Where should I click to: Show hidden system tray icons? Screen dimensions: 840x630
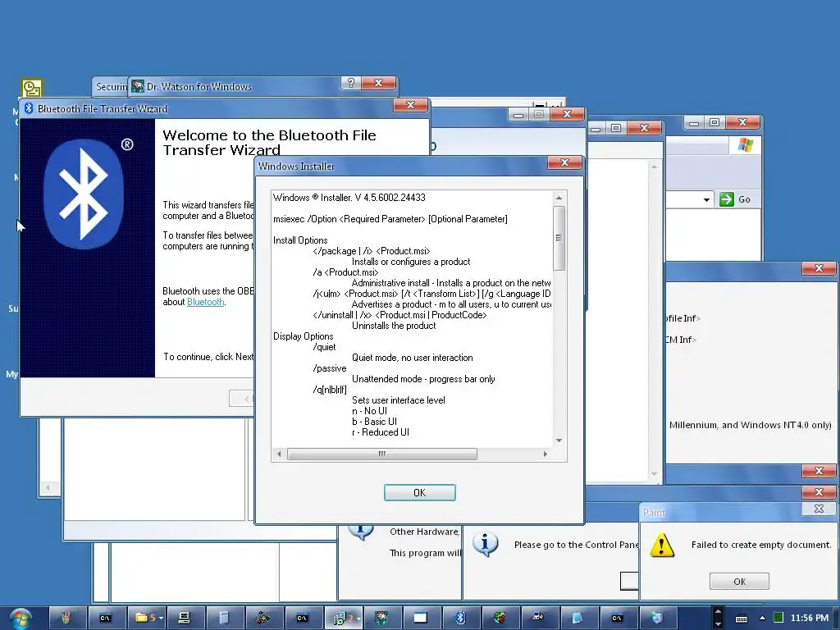pyautogui.click(x=762, y=618)
